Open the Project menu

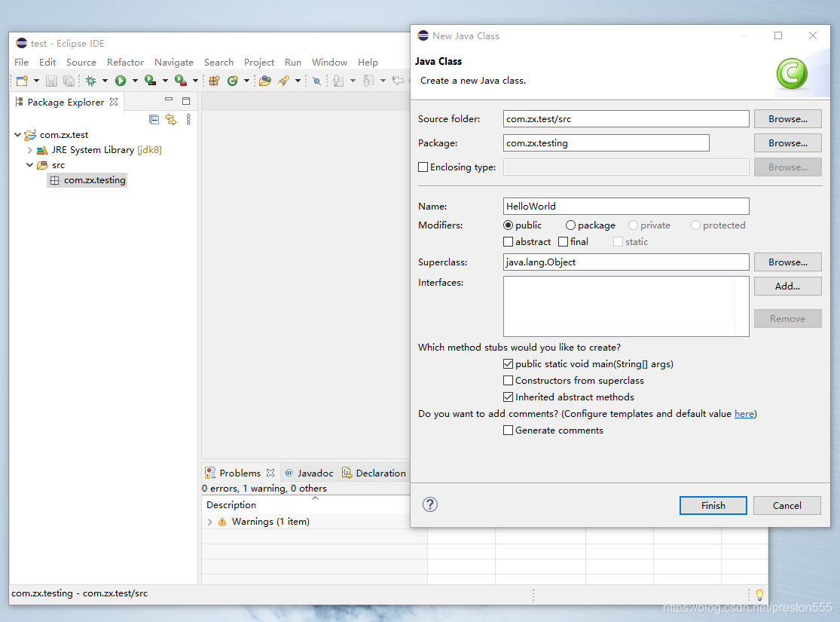[259, 62]
